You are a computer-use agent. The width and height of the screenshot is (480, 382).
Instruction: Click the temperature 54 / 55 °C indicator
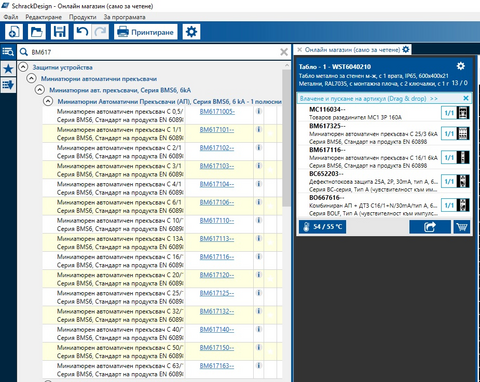[x=322, y=227]
